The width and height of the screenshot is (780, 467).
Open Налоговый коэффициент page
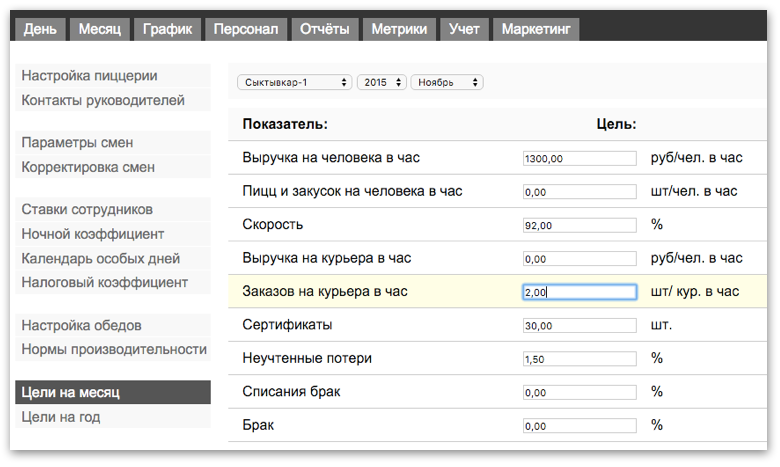[x=113, y=282]
